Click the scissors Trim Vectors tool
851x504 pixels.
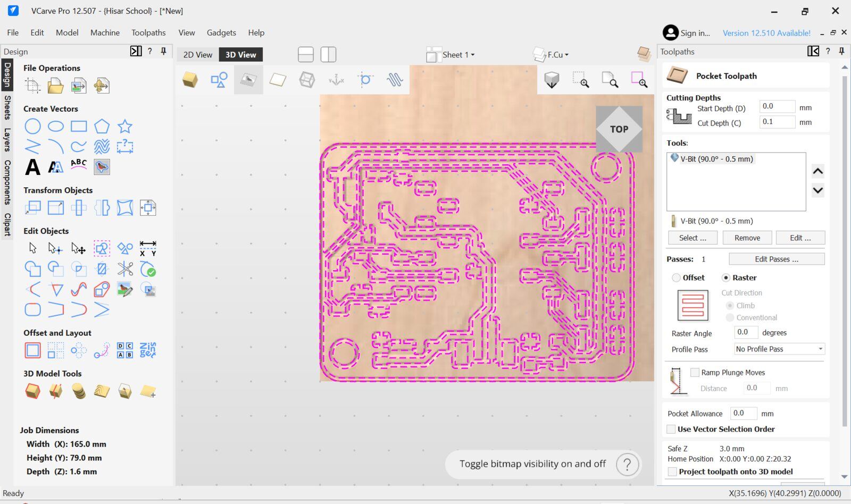tap(125, 269)
